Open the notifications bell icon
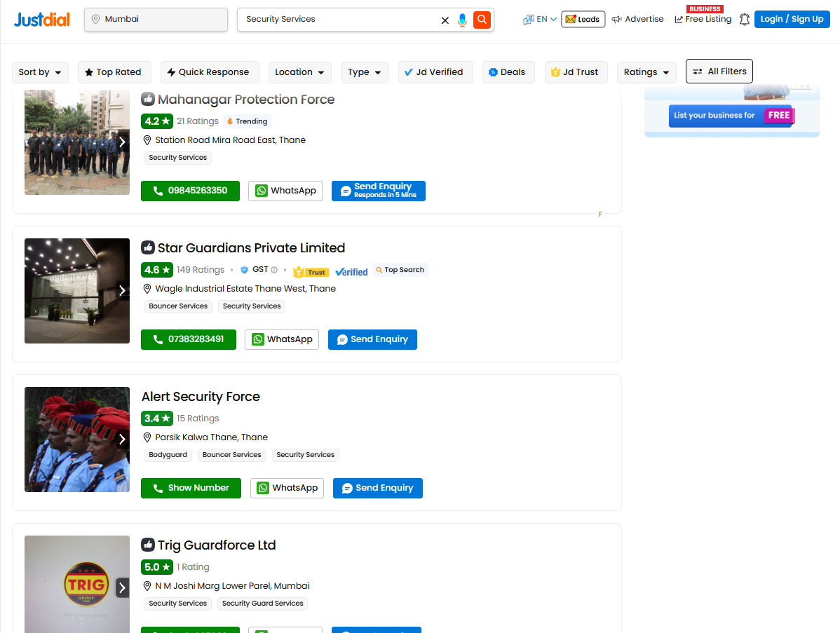 point(744,20)
